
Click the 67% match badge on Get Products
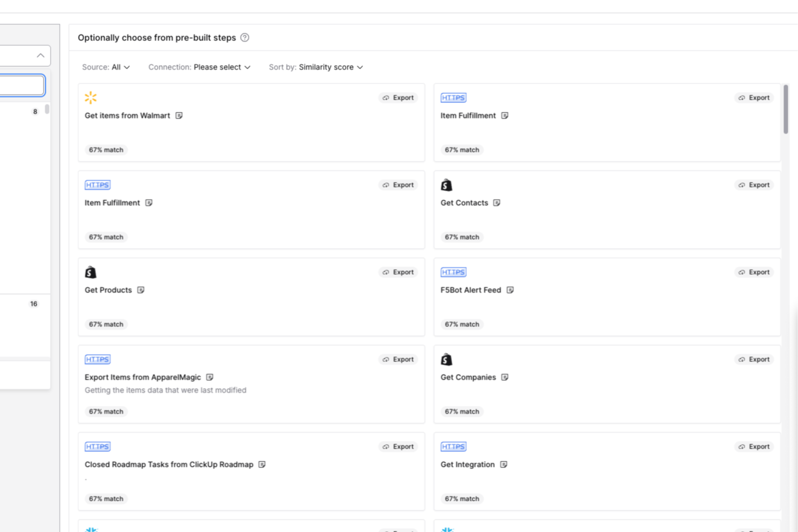(x=106, y=324)
